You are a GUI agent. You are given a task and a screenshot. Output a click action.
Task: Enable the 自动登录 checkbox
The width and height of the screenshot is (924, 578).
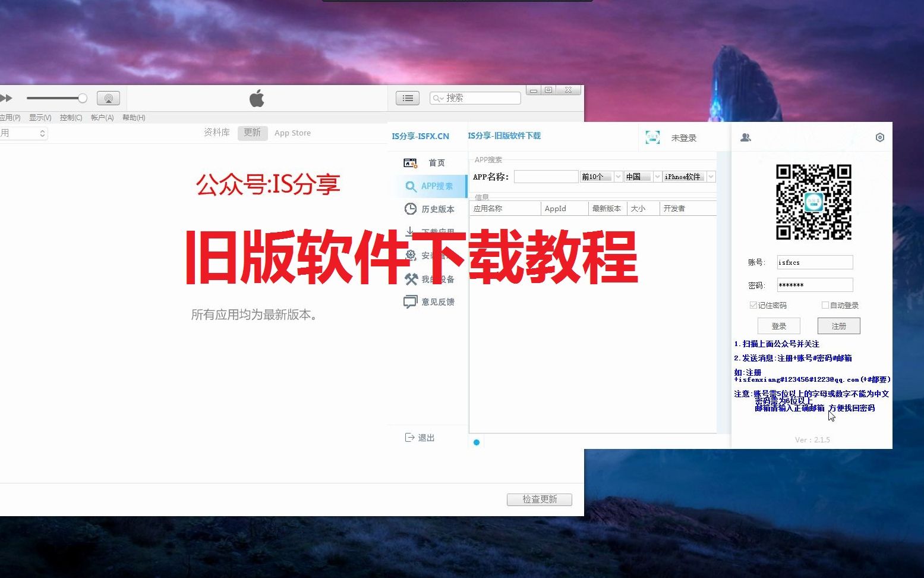[825, 305]
